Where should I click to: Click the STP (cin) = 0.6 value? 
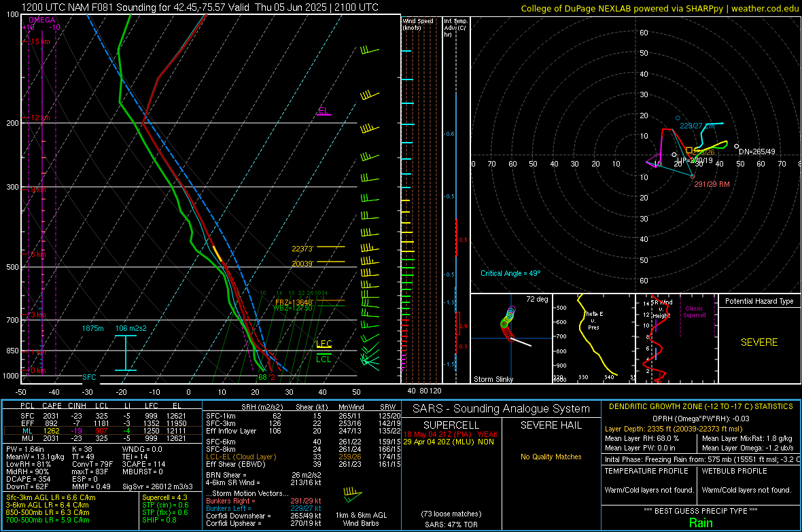165,506
